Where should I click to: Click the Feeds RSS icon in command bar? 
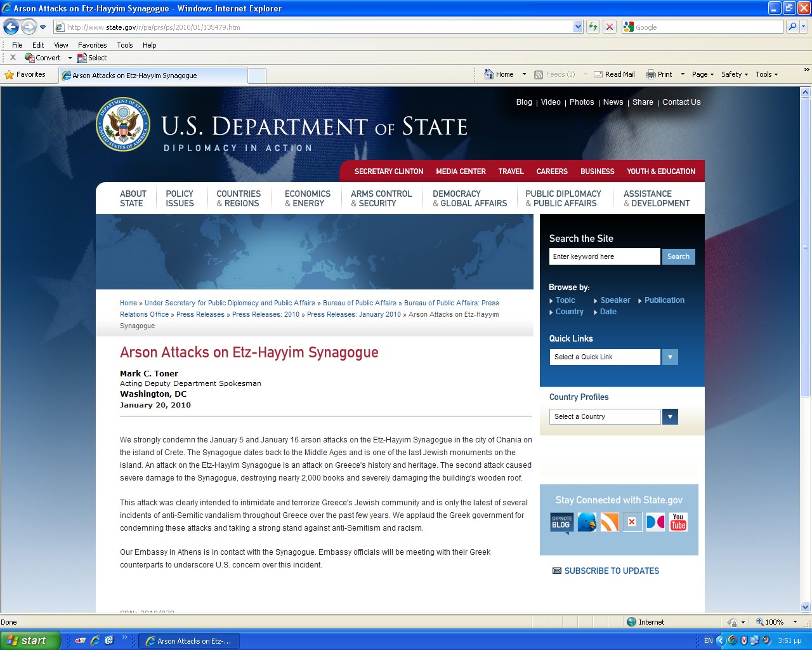coord(539,74)
